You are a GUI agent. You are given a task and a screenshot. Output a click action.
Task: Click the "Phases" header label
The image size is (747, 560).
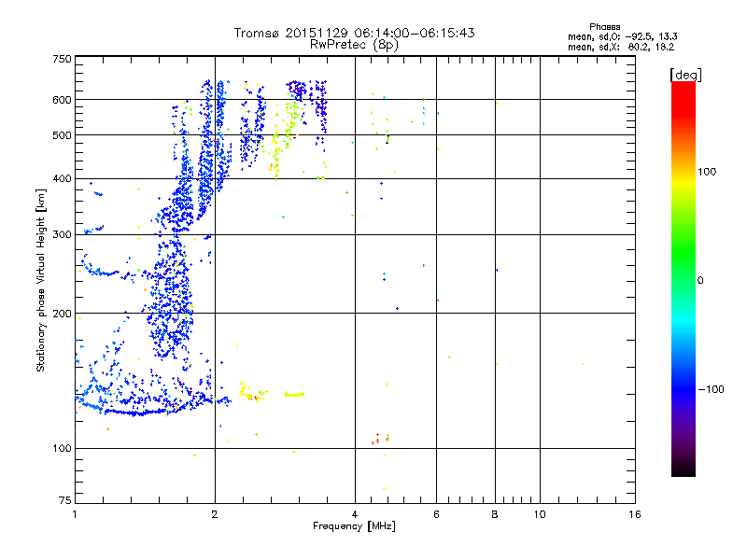pyautogui.click(x=604, y=27)
